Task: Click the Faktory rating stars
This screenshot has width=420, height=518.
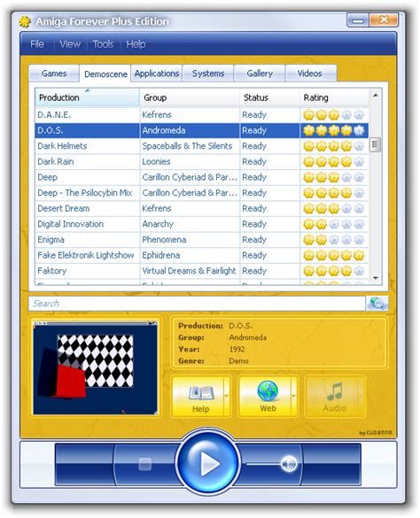Action: [334, 271]
